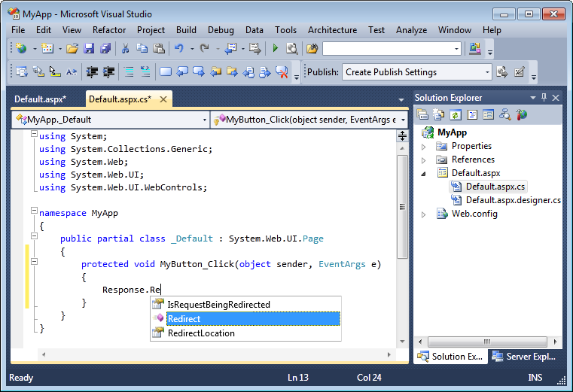The width and height of the screenshot is (573, 392).
Task: Click View Class Diagram icon in Solution Explorer
Action: click(x=505, y=115)
